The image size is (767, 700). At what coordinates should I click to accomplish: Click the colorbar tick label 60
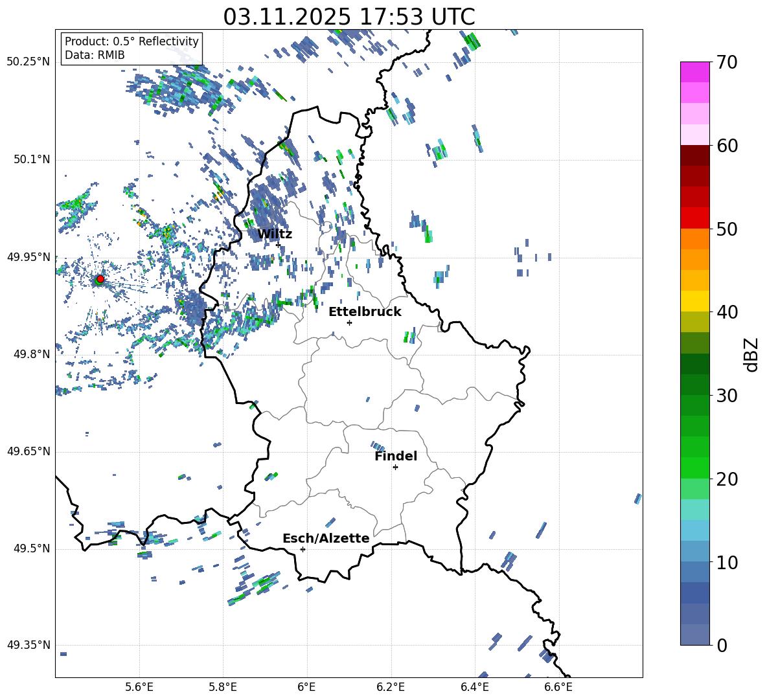click(727, 146)
